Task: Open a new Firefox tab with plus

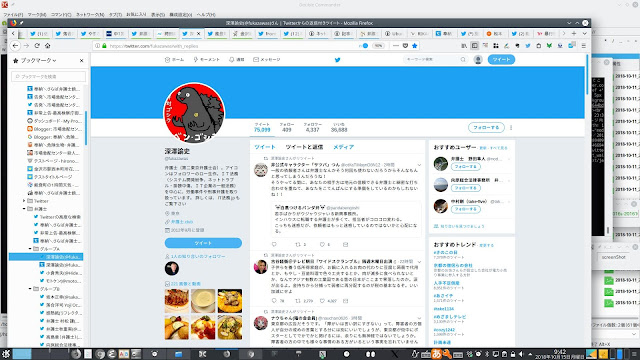Action: coord(574,33)
